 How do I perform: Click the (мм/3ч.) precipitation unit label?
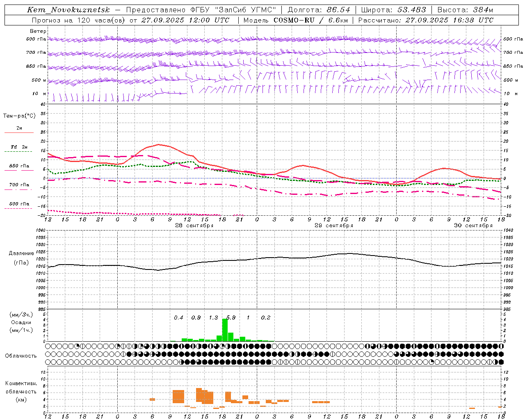tap(21, 315)
